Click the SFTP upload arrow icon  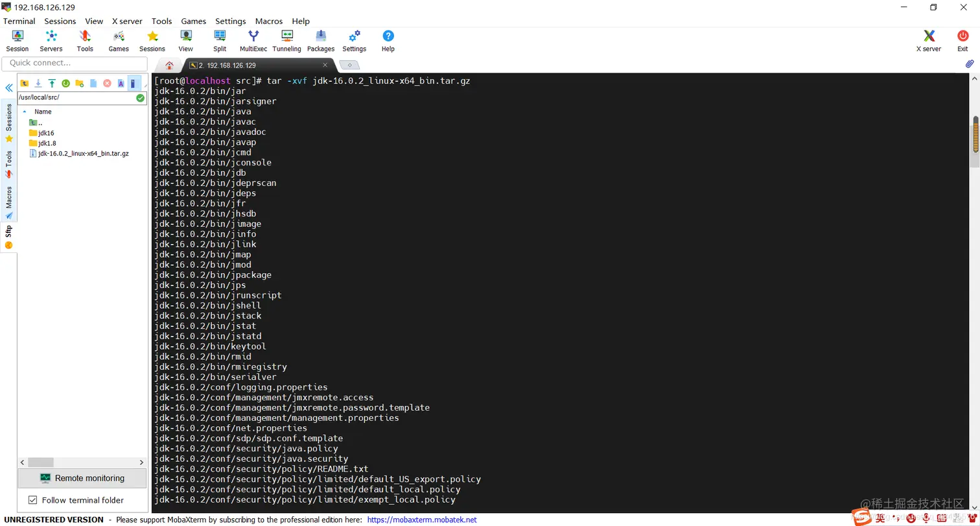tap(52, 83)
